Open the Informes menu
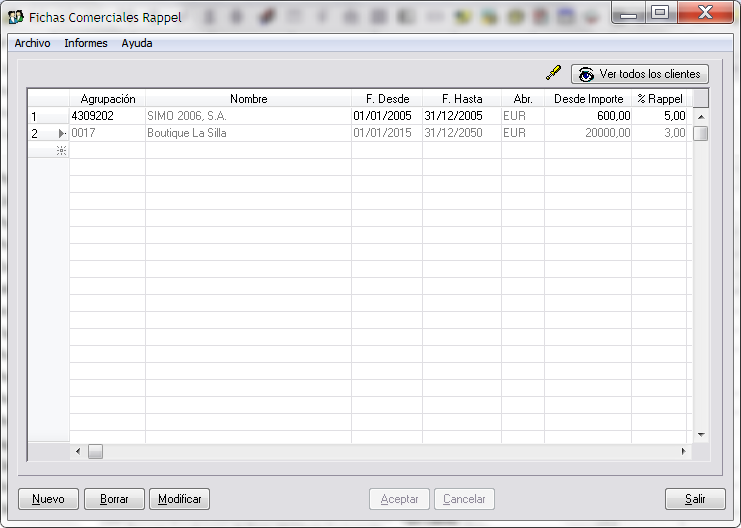The width and height of the screenshot is (741, 528). pos(86,43)
